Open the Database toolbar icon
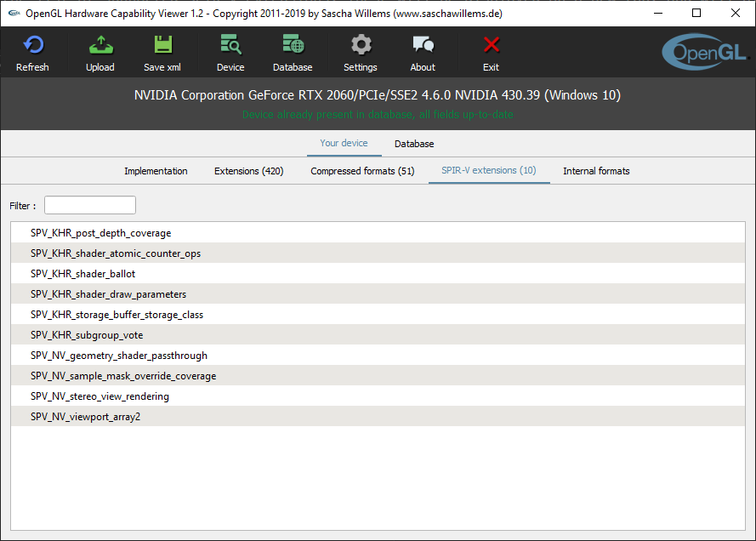Viewport: 756px width, 541px height. 293,45
